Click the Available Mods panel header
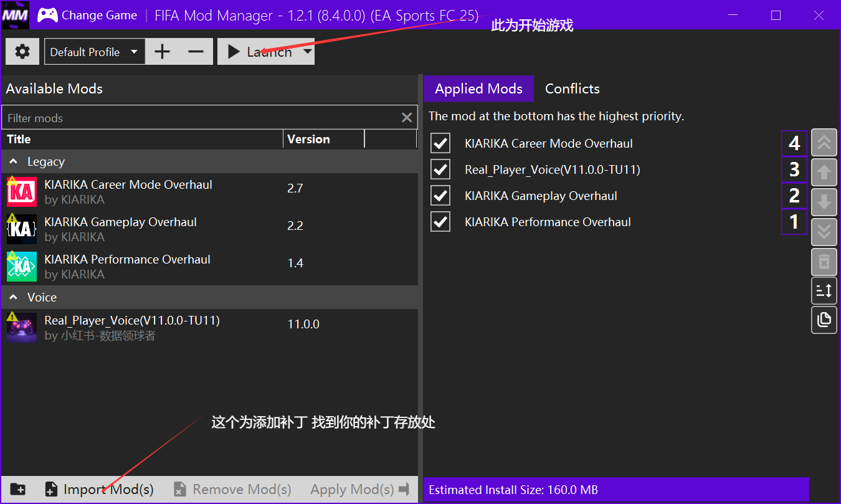 209,88
